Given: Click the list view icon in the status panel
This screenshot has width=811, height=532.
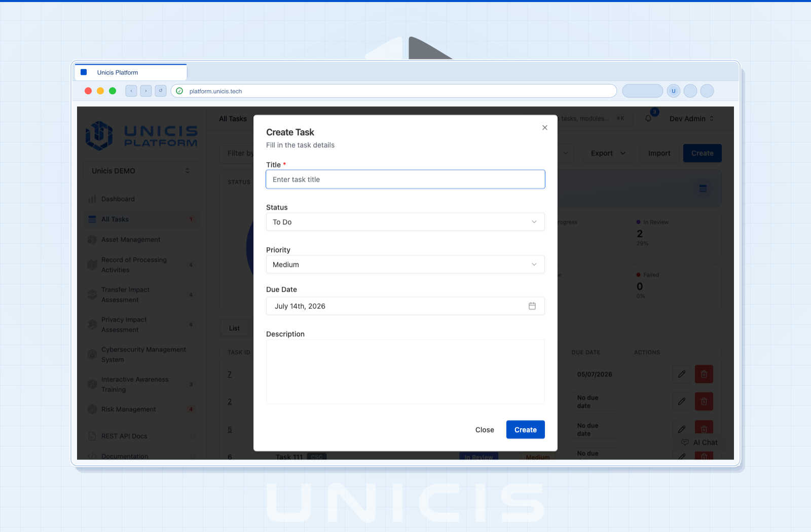Looking at the screenshot, I should pos(703,188).
